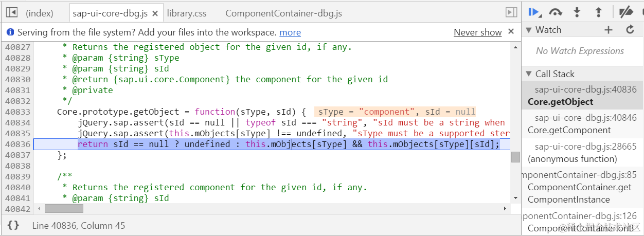Screen dimensions: 644x236
Task: Click line number 40837 in the gutter
Action: pos(18,155)
